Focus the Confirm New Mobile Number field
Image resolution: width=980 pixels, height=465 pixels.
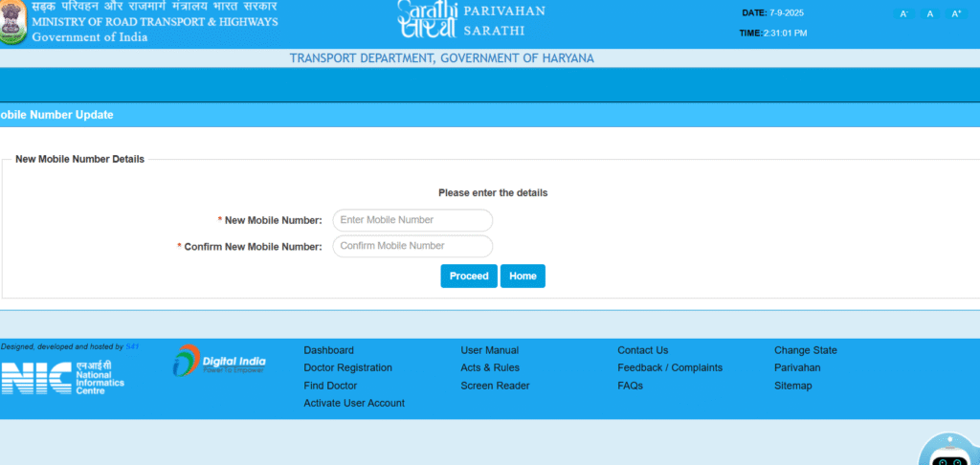[412, 246]
